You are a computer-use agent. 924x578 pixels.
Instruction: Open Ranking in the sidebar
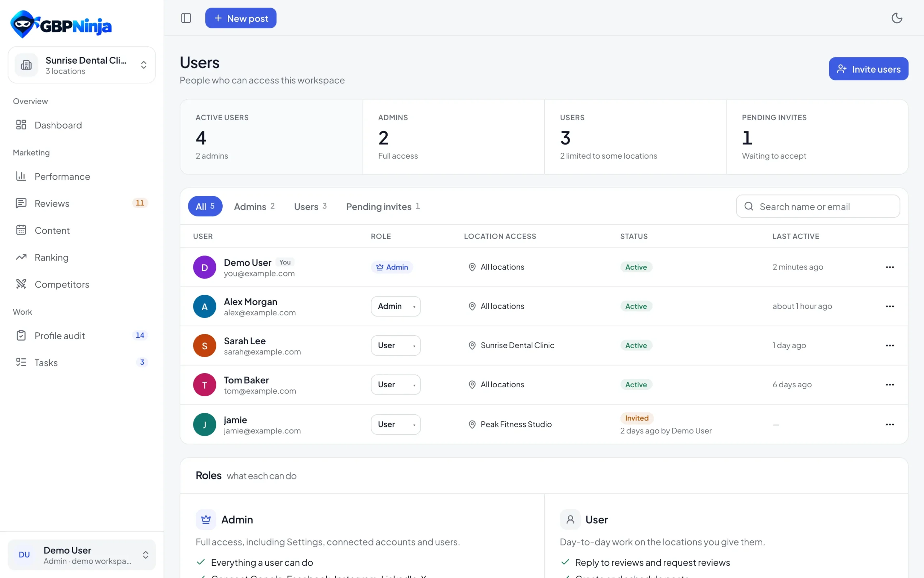pyautogui.click(x=82, y=257)
